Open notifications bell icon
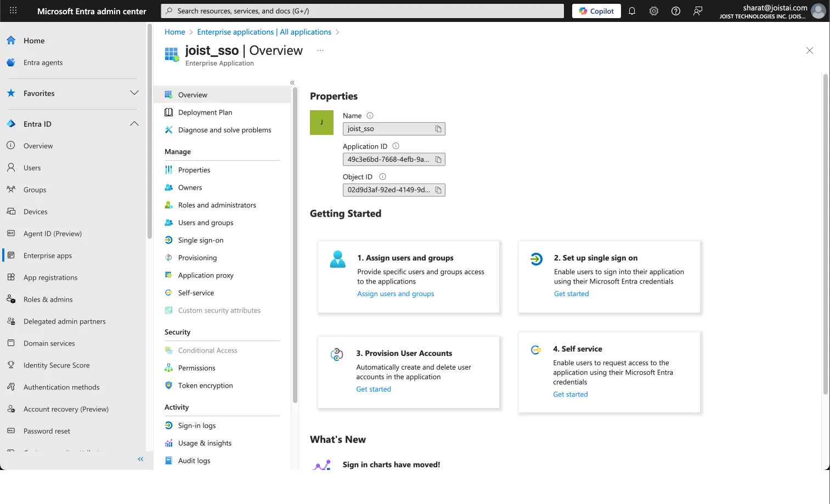 pos(632,11)
